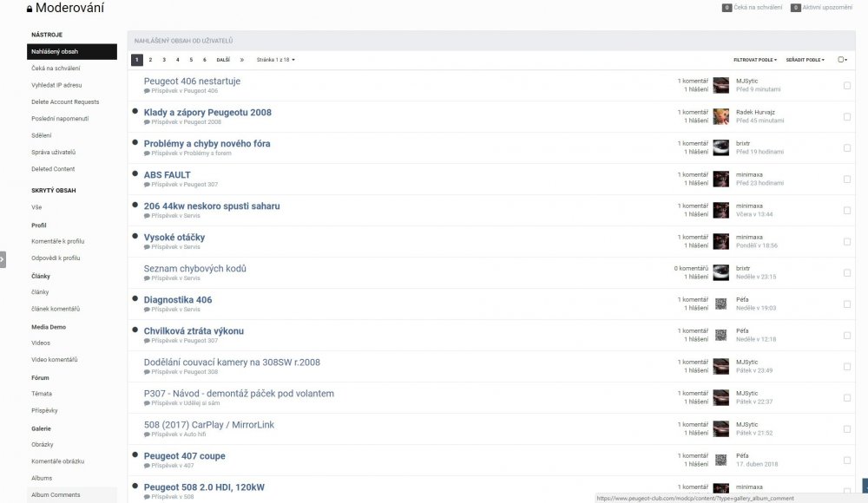
Task: Open topic 508 (2017) CarPlay / MirrorLink
Action: click(x=208, y=424)
